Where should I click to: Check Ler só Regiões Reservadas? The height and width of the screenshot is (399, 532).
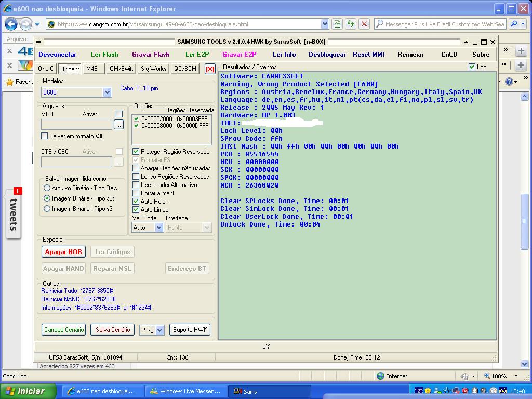click(136, 177)
